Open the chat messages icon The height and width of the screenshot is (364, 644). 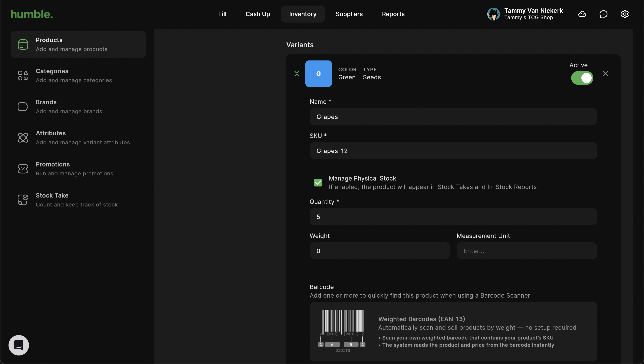click(603, 14)
